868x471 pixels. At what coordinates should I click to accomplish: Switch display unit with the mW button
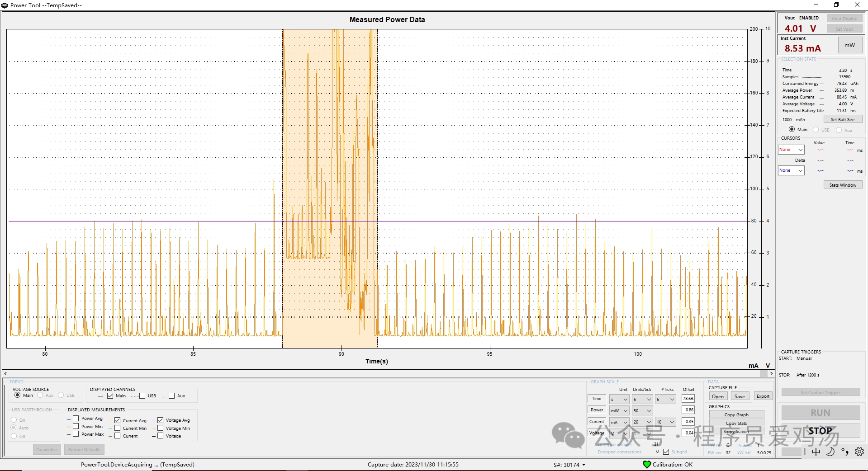[849, 45]
